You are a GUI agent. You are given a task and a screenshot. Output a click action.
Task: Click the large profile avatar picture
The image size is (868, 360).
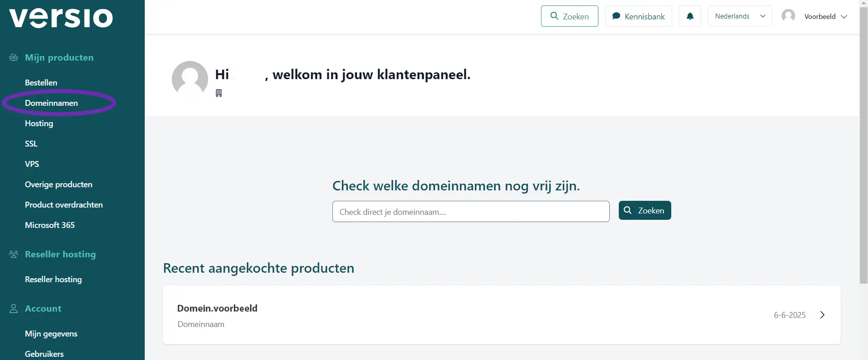190,79
